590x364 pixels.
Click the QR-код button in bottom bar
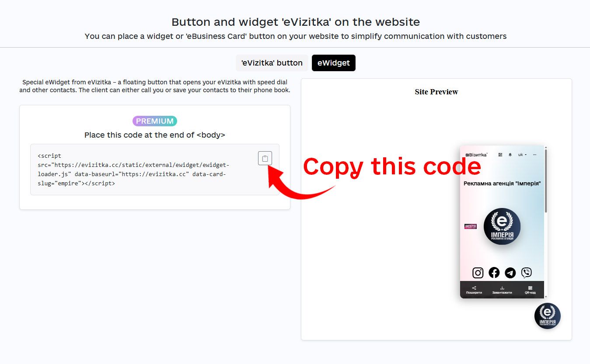530,290
